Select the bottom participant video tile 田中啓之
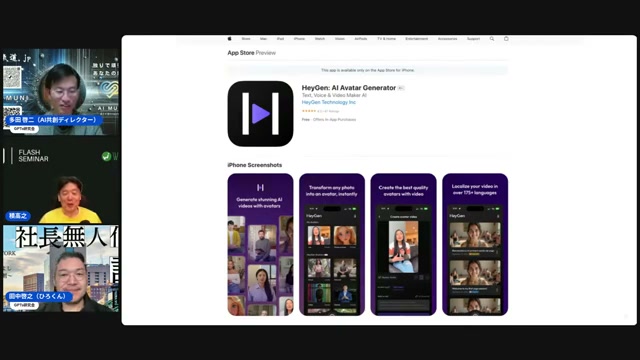The height and width of the screenshot is (360, 640). (x=61, y=269)
